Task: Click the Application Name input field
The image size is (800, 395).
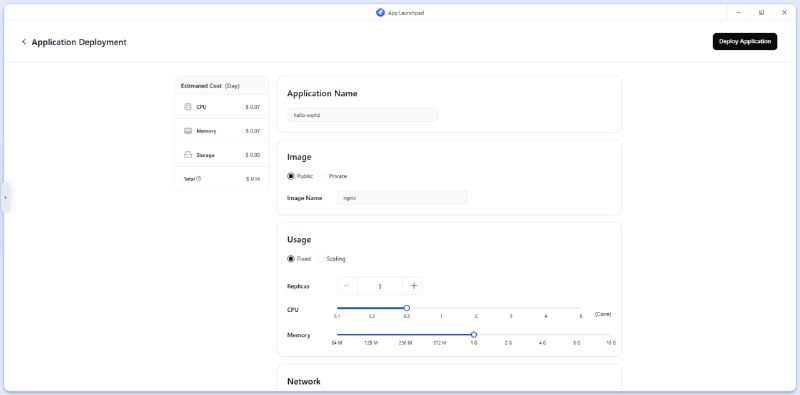Action: (362, 115)
